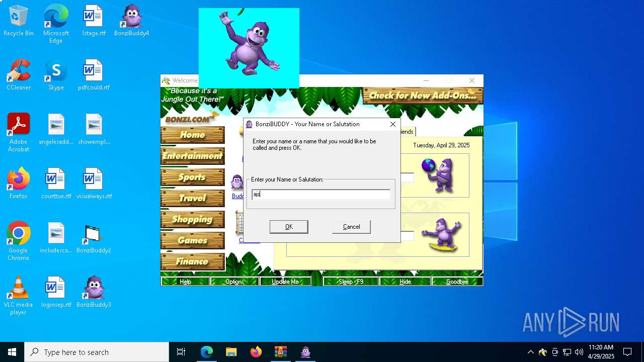Select loginsep.rtf desktop file
This screenshot has height=362, width=644.
coord(56,293)
